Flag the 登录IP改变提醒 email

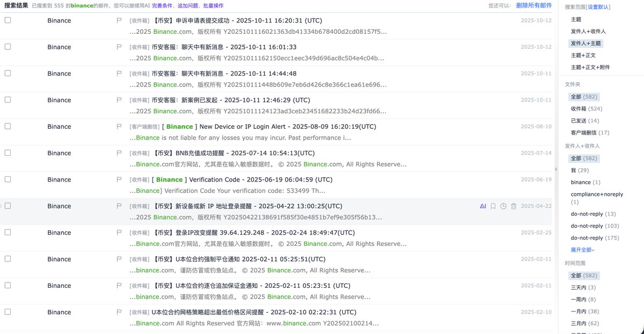pyautogui.click(x=119, y=233)
